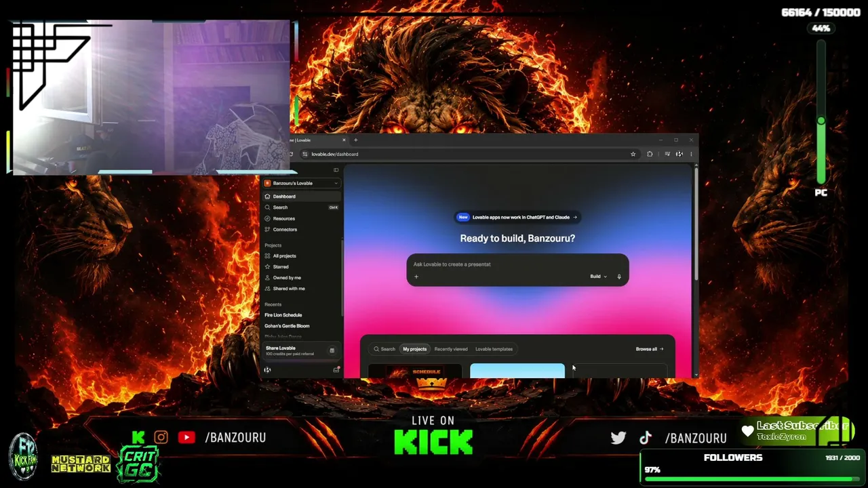Bookmark this page with the star icon
868x488 pixels.
coord(633,154)
